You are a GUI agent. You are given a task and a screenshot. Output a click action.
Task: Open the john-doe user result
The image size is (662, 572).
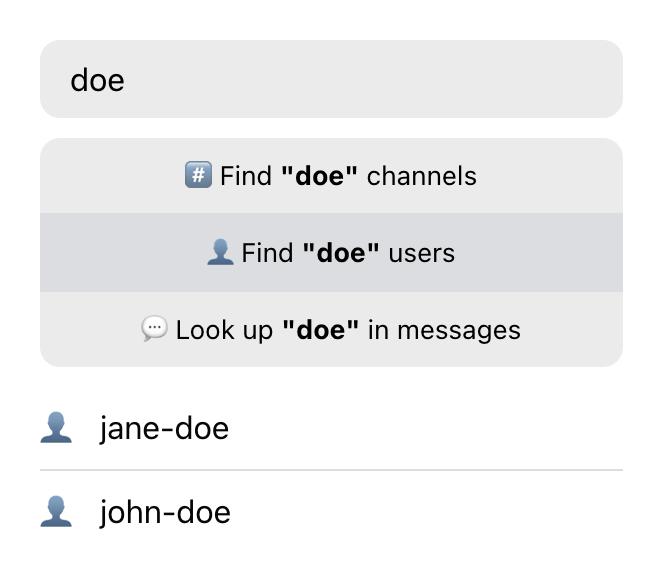click(165, 513)
